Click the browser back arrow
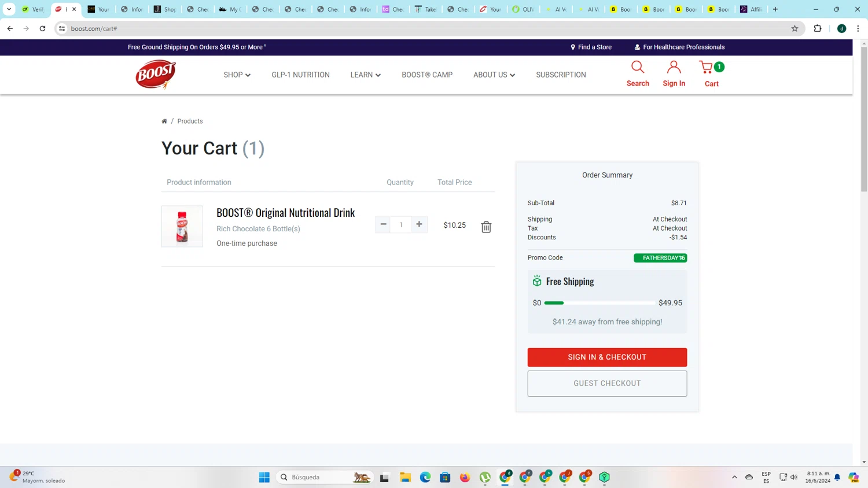Image resolution: width=868 pixels, height=488 pixels. (x=10, y=28)
